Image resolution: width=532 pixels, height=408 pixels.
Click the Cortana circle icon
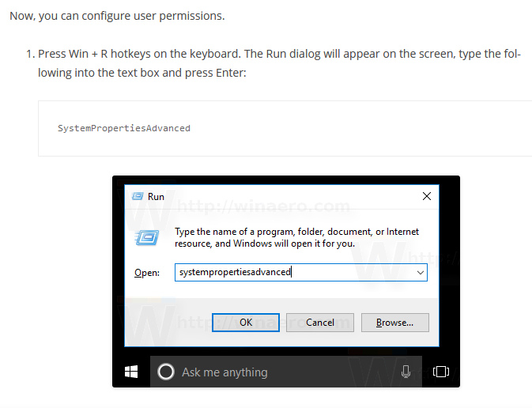(166, 372)
